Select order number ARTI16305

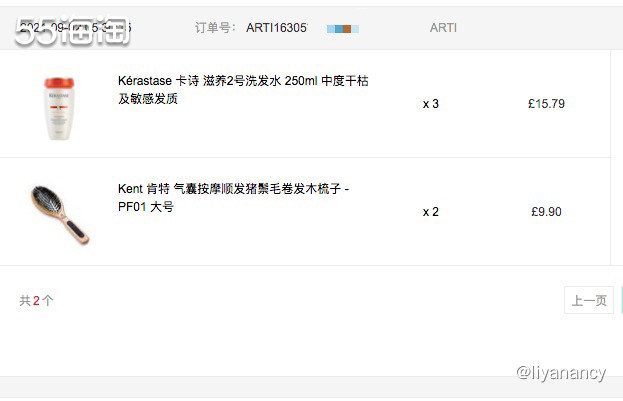tap(277, 28)
